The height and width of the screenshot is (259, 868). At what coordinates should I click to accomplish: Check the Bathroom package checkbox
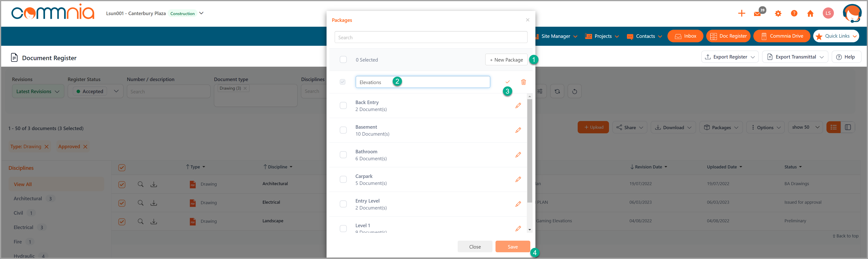343,154
